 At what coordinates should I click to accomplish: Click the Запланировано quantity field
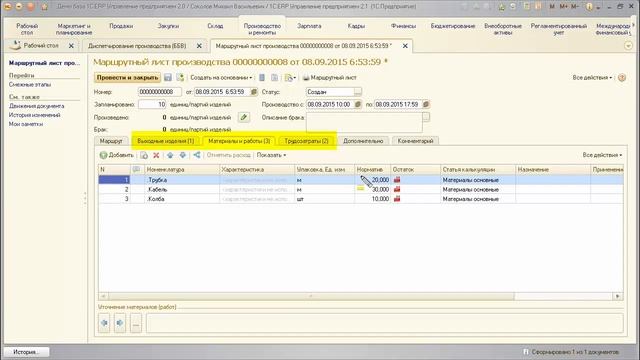coord(152,104)
